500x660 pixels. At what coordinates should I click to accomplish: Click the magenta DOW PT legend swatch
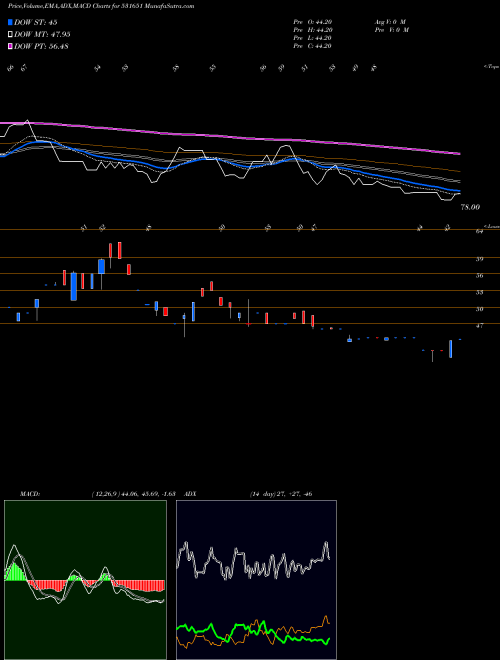(x=11, y=46)
